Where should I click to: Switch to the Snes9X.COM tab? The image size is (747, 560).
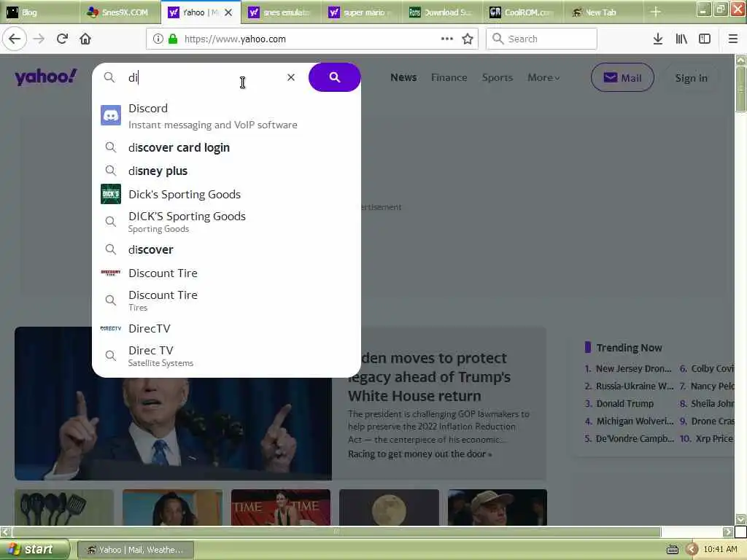(x=120, y=12)
